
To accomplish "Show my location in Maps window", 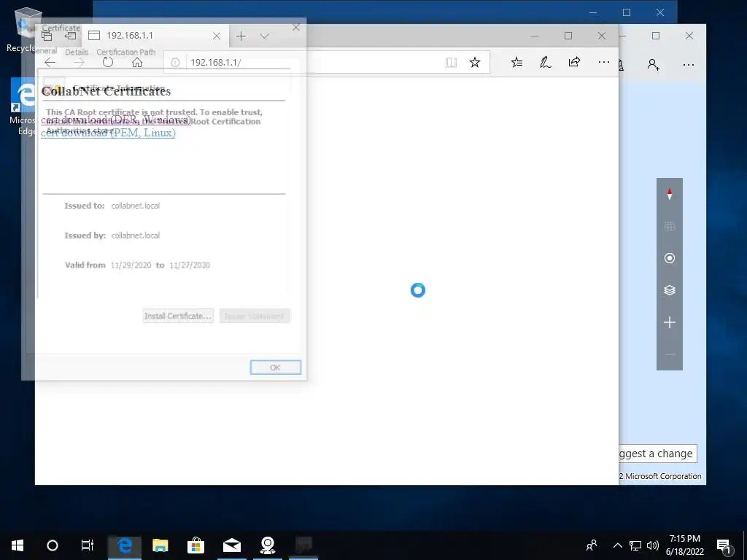I will pos(670,258).
